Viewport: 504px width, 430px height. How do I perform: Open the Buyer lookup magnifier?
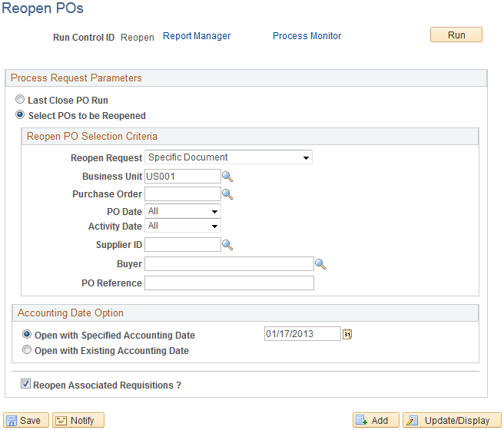click(x=320, y=264)
